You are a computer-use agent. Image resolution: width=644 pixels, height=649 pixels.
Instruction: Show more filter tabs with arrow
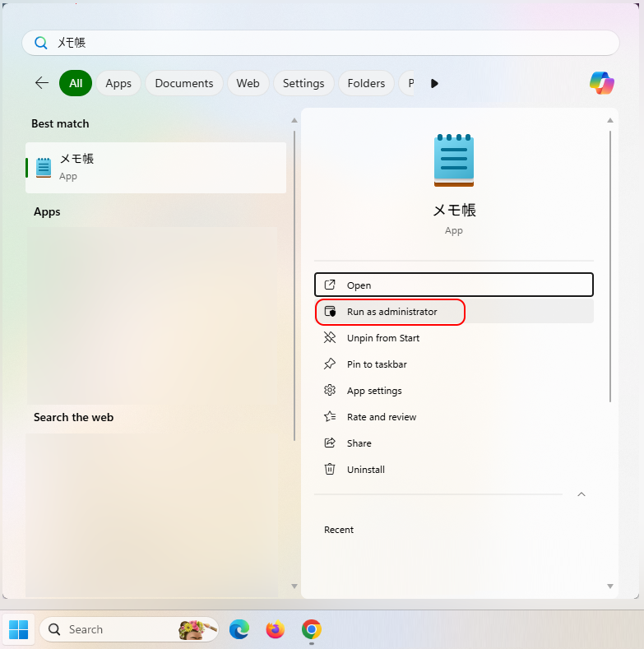(x=434, y=83)
